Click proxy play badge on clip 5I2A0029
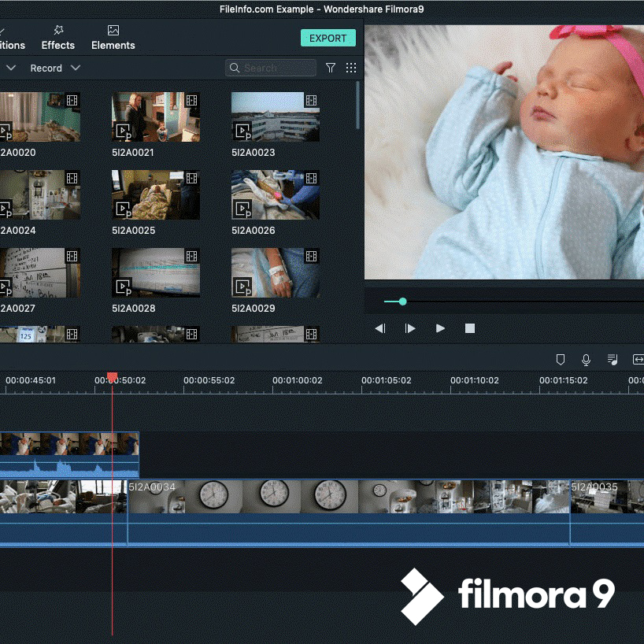Image resolution: width=644 pixels, height=644 pixels. tap(242, 287)
